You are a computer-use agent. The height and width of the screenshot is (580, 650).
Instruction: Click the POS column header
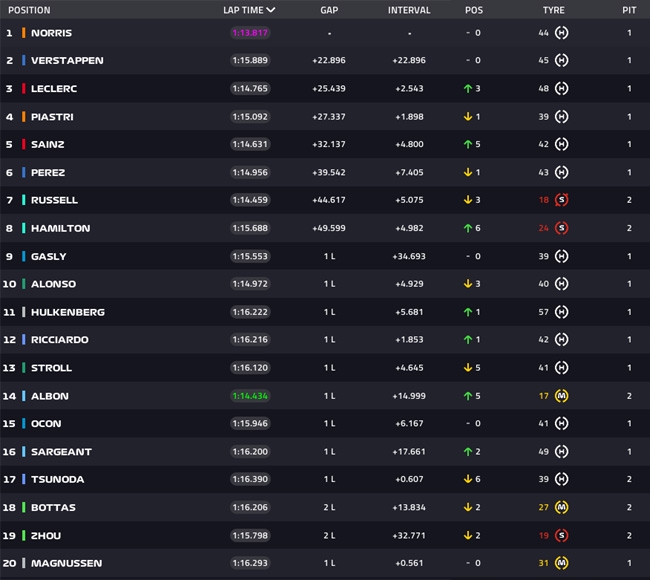click(474, 10)
